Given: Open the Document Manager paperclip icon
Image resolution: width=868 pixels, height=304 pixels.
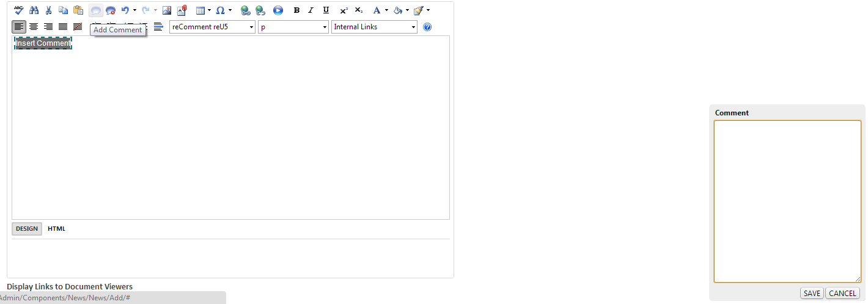Looking at the screenshot, I should [182, 10].
